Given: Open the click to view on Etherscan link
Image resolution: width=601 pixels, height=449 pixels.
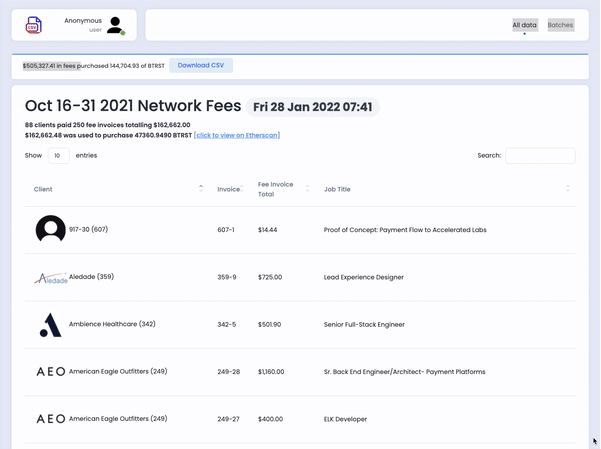Looking at the screenshot, I should (237, 135).
